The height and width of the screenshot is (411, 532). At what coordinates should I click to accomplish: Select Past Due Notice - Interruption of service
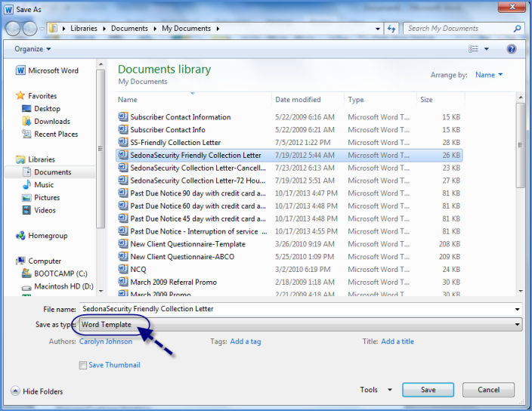[x=289, y=231]
